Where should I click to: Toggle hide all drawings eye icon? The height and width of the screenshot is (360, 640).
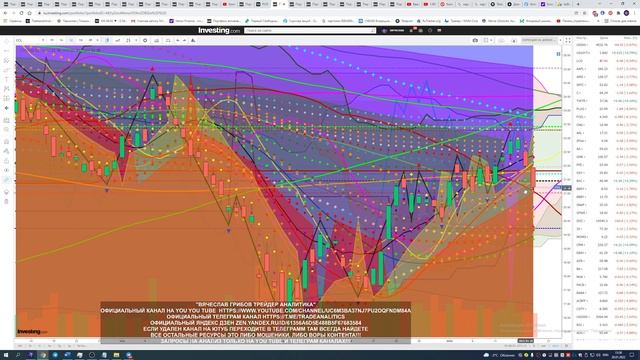[x=6, y=170]
